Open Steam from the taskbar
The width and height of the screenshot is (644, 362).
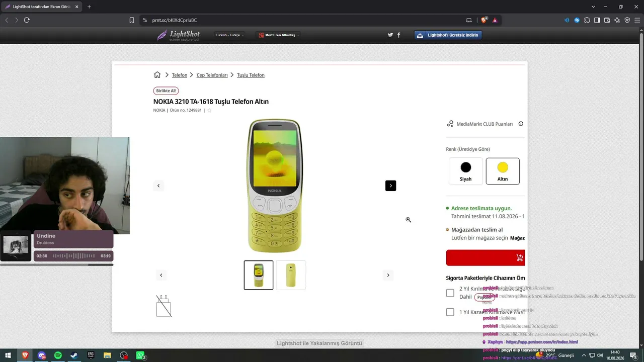pos(74,355)
